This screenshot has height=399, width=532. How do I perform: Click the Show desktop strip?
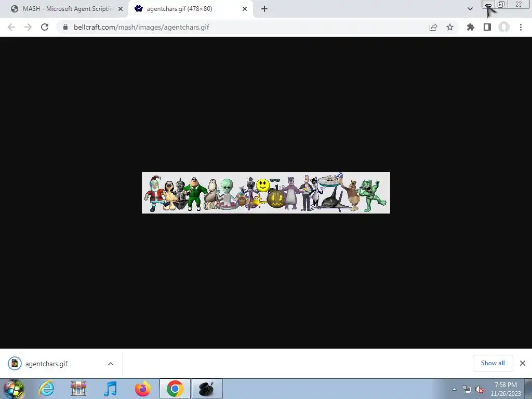pos(528,389)
